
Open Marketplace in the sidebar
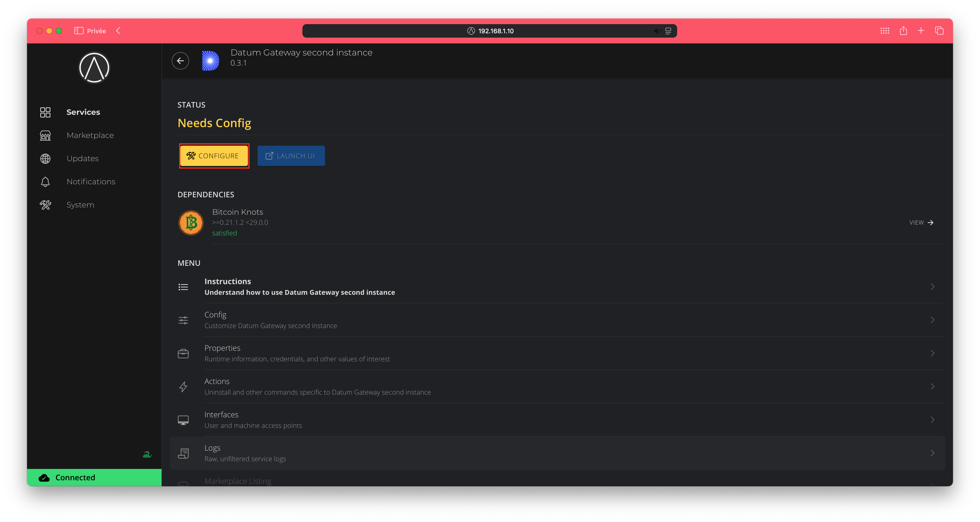click(x=90, y=136)
